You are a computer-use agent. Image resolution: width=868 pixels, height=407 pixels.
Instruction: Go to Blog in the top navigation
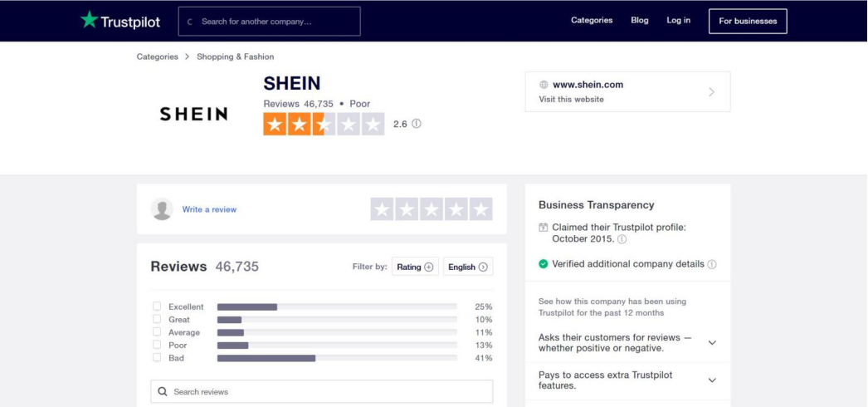tap(640, 21)
